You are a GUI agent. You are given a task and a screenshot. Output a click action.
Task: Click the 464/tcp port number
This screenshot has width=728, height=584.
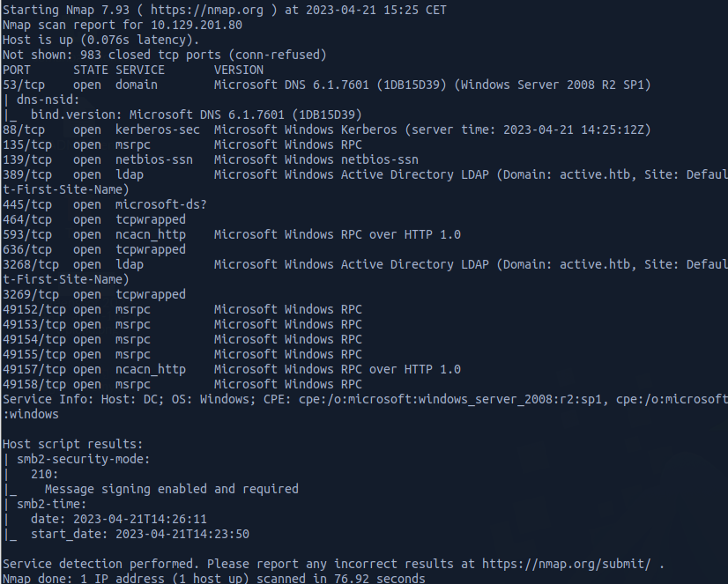point(27,219)
